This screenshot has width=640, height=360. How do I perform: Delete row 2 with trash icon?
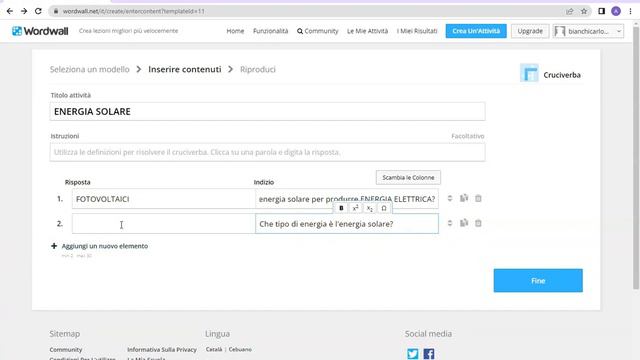tap(478, 223)
